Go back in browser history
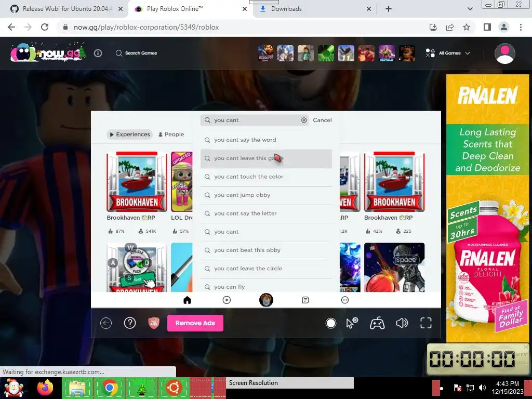Screen dimensions: 532x399 click(11, 27)
